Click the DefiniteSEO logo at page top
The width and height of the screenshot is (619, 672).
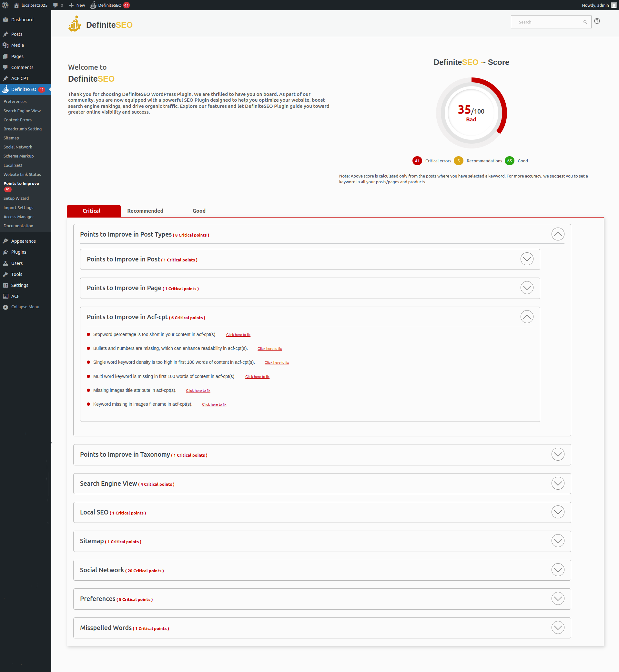(x=99, y=24)
